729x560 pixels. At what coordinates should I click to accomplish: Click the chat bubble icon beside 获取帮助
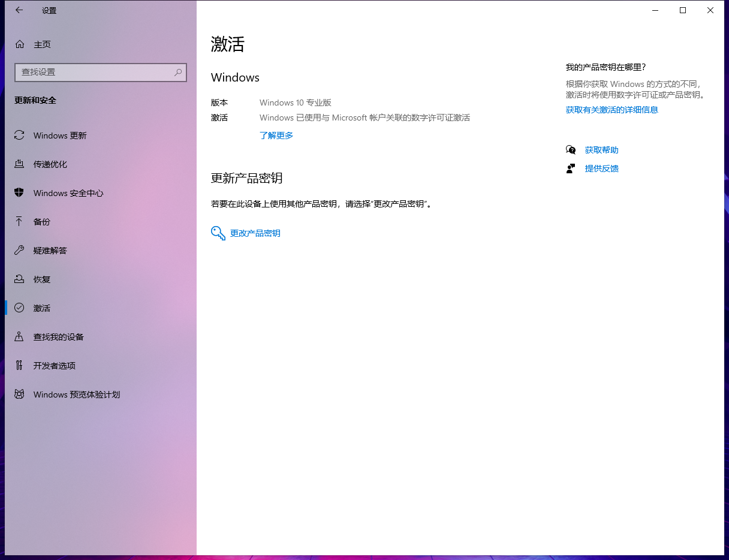(571, 150)
